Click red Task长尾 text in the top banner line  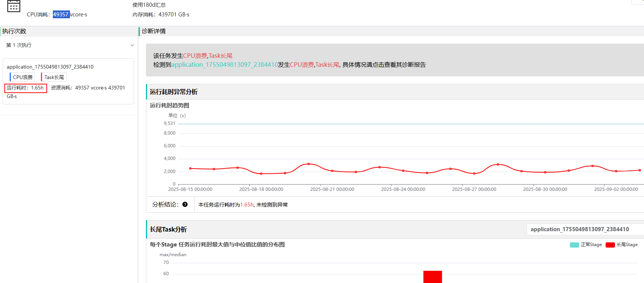pos(220,56)
